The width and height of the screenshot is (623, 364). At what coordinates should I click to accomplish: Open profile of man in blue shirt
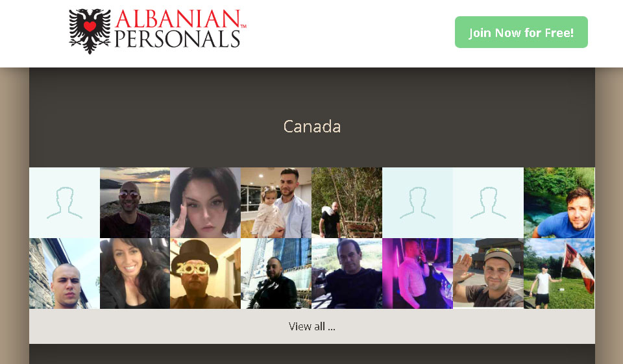coord(559,202)
